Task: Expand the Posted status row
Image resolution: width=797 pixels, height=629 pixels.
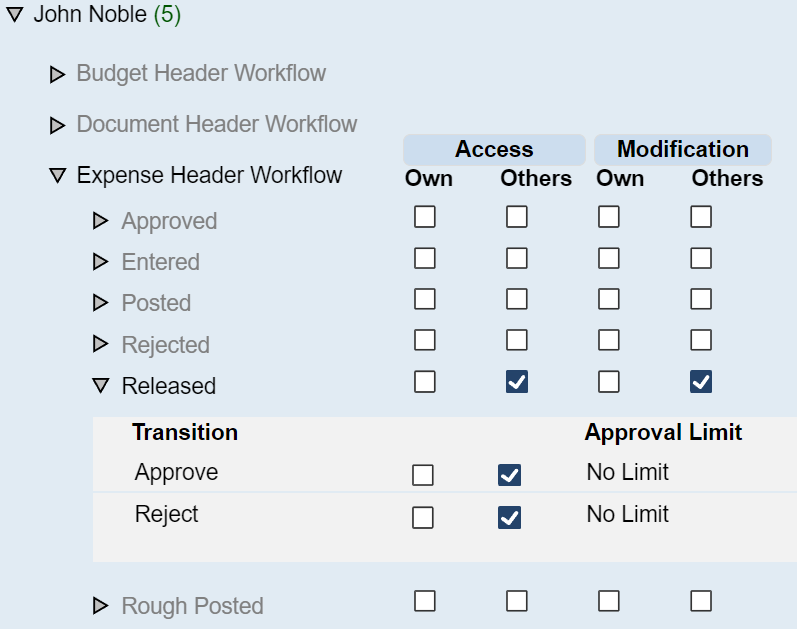Action: pyautogui.click(x=100, y=303)
